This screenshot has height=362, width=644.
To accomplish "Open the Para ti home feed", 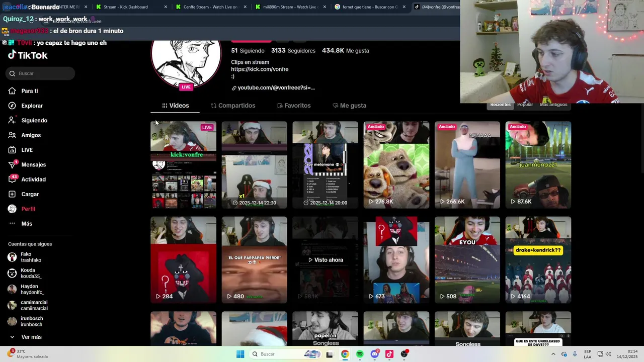I will (x=23, y=91).
